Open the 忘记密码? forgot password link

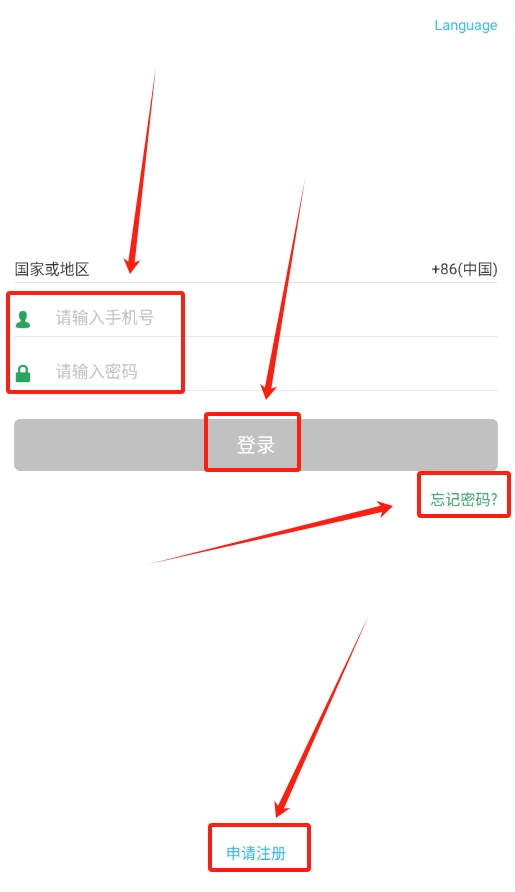[464, 499]
